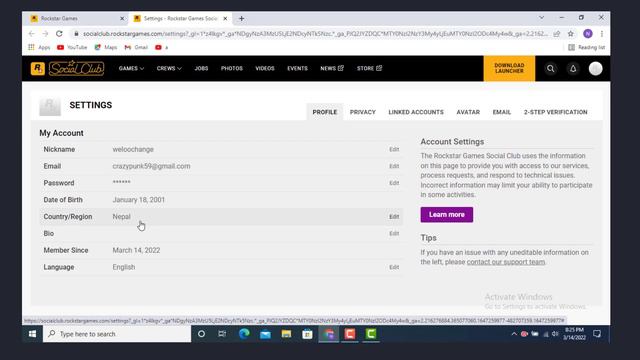Open STORE external link

[x=369, y=68]
